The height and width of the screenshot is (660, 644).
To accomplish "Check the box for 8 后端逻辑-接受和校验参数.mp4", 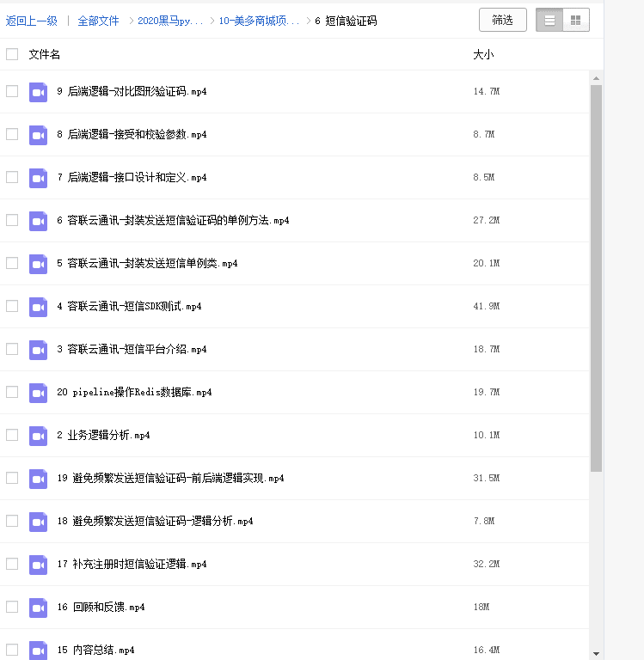I will (12, 134).
